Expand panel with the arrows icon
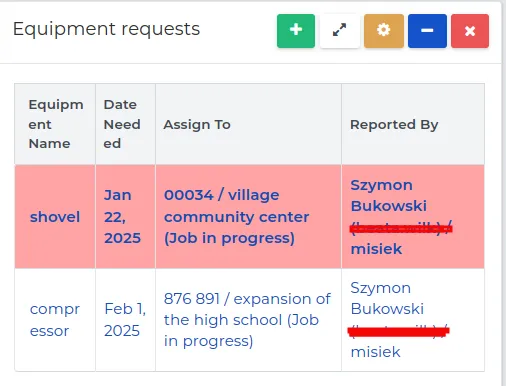Image resolution: width=506 pixels, height=386 pixels. click(x=340, y=31)
